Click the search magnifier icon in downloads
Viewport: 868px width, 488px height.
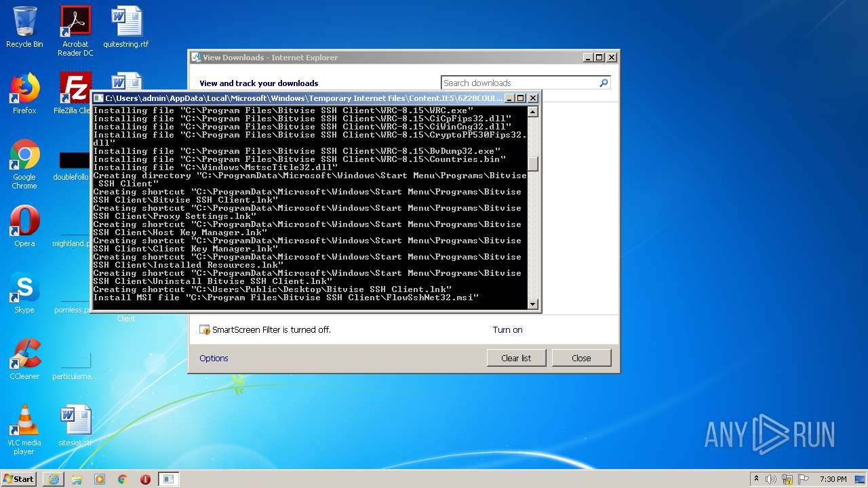click(x=604, y=83)
